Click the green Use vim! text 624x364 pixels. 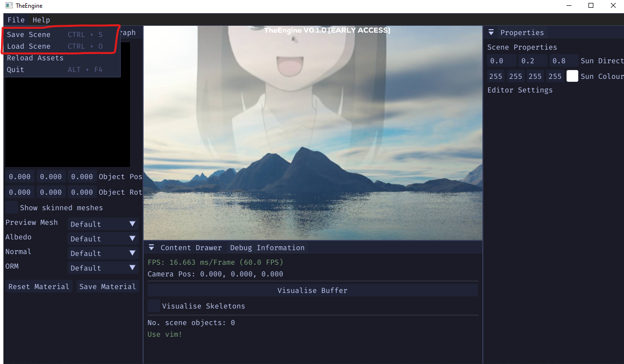165,334
